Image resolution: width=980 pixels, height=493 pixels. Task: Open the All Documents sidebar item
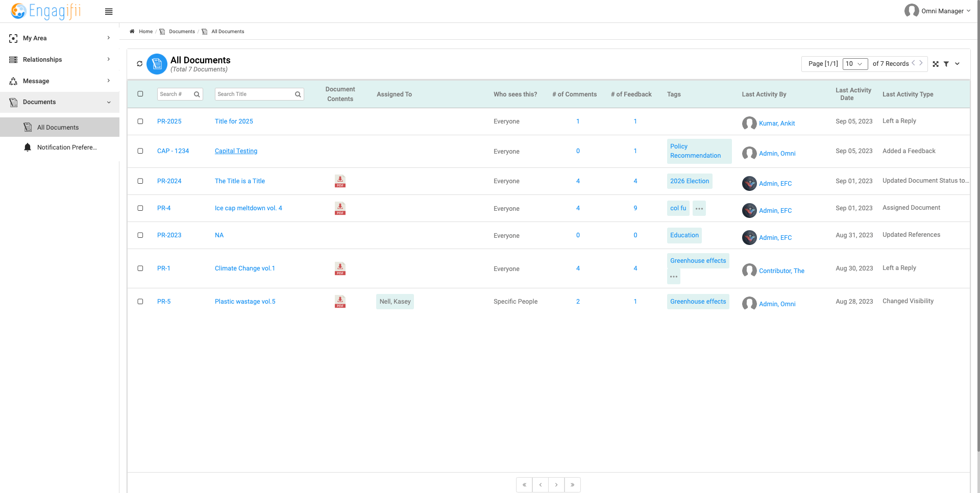pyautogui.click(x=60, y=127)
